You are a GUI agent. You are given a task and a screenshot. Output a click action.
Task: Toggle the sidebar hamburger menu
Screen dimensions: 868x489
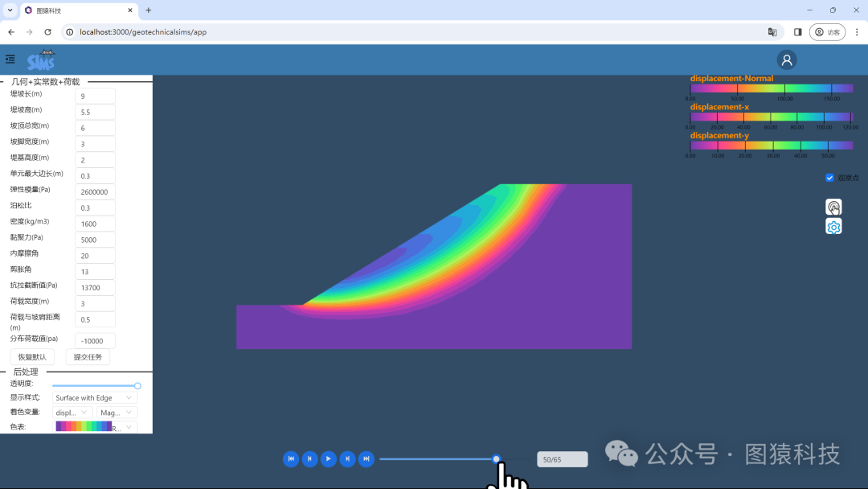pyautogui.click(x=10, y=59)
